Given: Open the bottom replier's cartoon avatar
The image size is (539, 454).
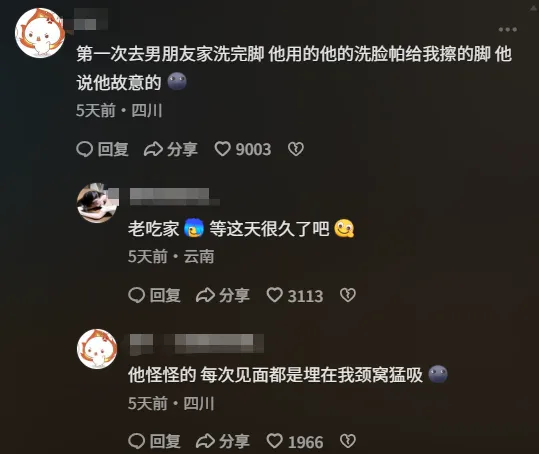Looking at the screenshot, I should pos(97,349).
